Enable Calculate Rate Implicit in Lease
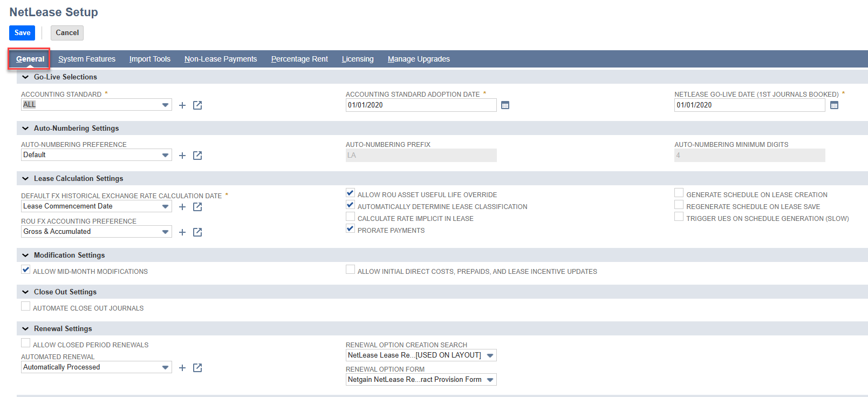Screen dimensions: 868x397 [x=350, y=217]
